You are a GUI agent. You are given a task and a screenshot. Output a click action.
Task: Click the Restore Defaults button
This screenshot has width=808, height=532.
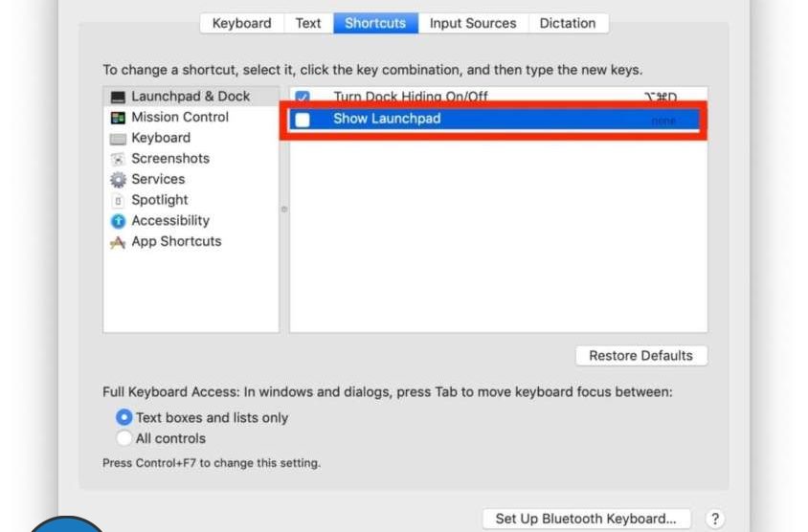pos(640,355)
